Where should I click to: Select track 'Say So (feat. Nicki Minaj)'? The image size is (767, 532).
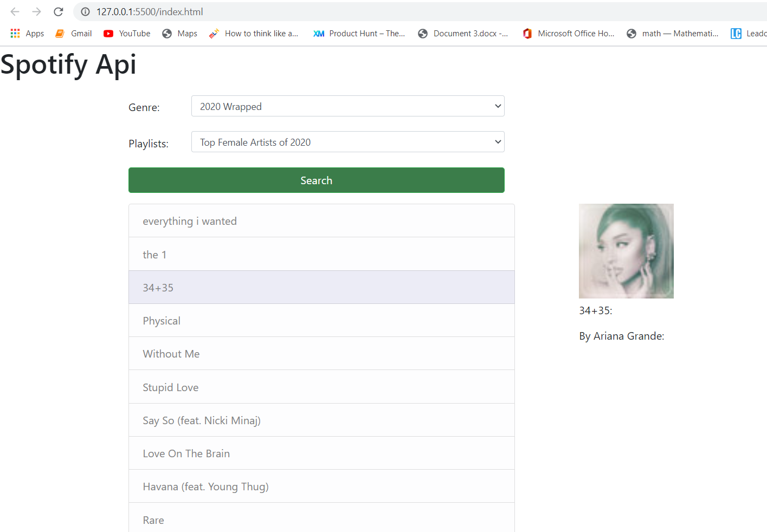(x=321, y=420)
